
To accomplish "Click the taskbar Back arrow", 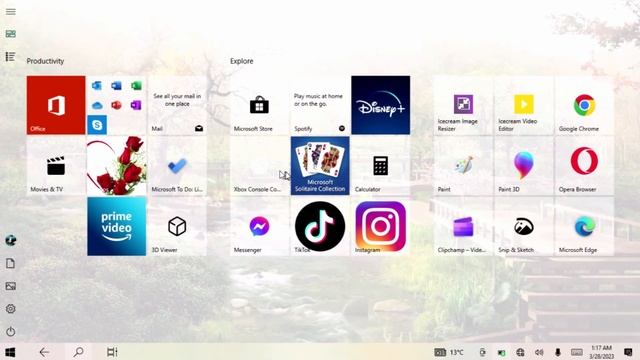I will click(44, 352).
